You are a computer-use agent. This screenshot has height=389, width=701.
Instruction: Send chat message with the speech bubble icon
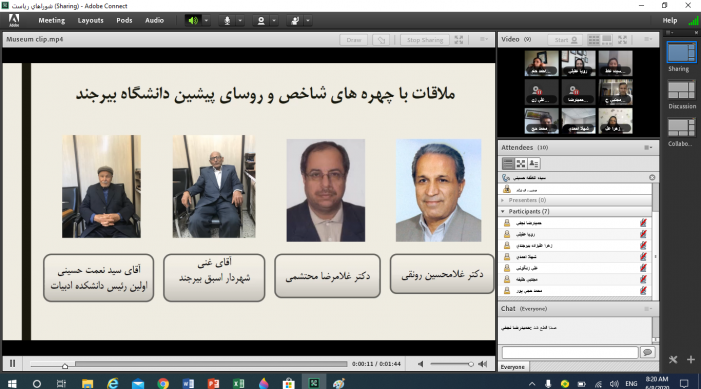(x=647, y=352)
